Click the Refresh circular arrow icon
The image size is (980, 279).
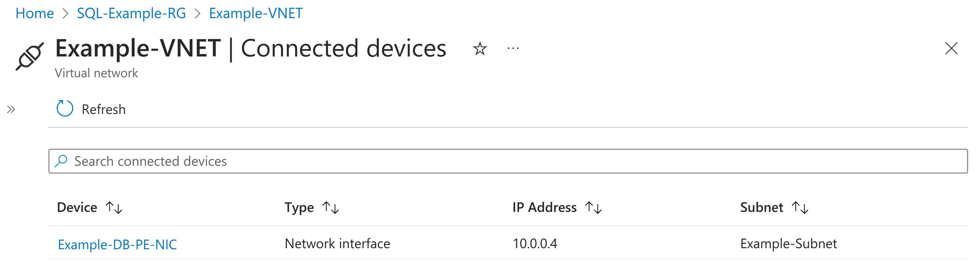click(x=65, y=109)
